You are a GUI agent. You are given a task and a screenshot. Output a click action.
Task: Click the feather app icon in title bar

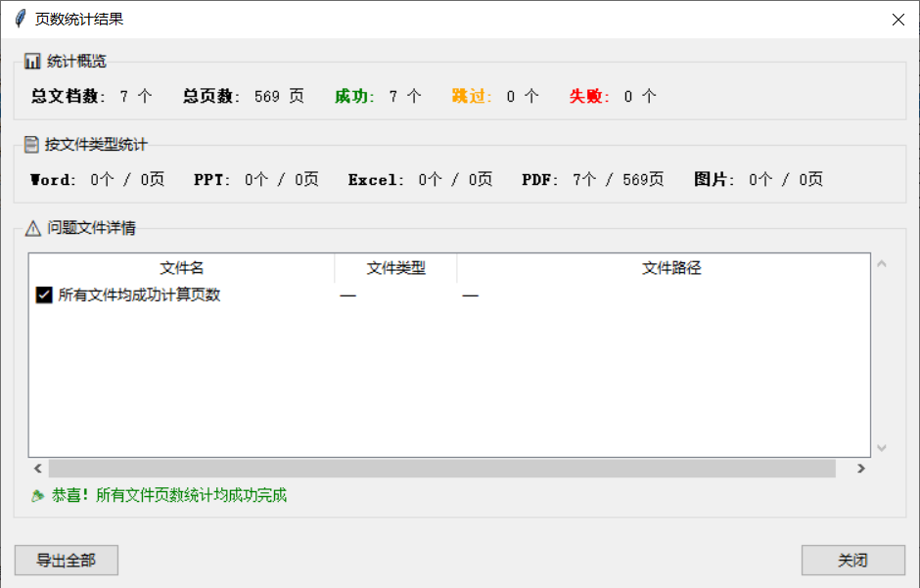point(21,19)
